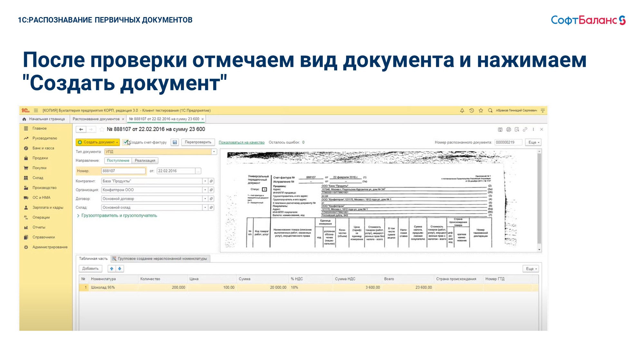Close the Распознавание документов tab

pos(123,119)
